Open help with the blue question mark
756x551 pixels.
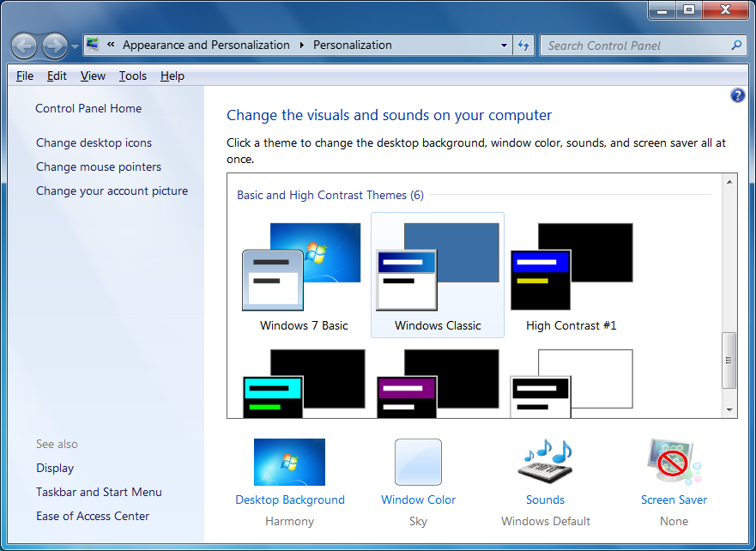point(737,95)
